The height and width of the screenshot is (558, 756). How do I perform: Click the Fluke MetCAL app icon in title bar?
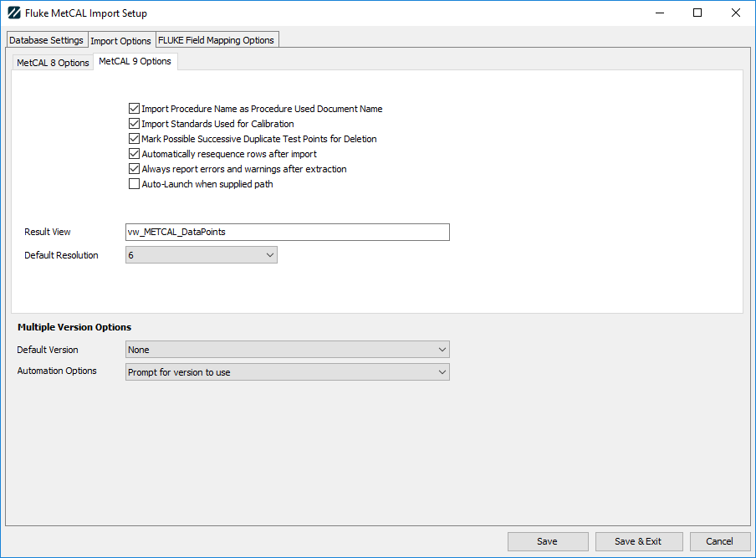[13, 13]
